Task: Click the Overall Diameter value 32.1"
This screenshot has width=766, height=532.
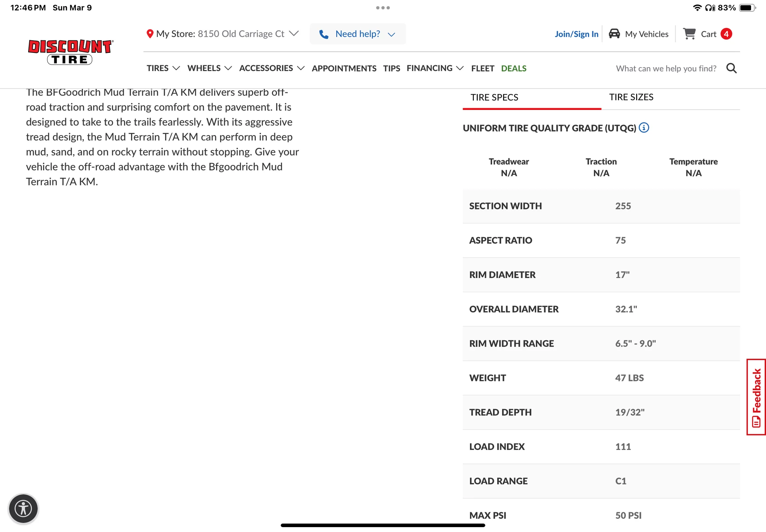Action: [626, 309]
